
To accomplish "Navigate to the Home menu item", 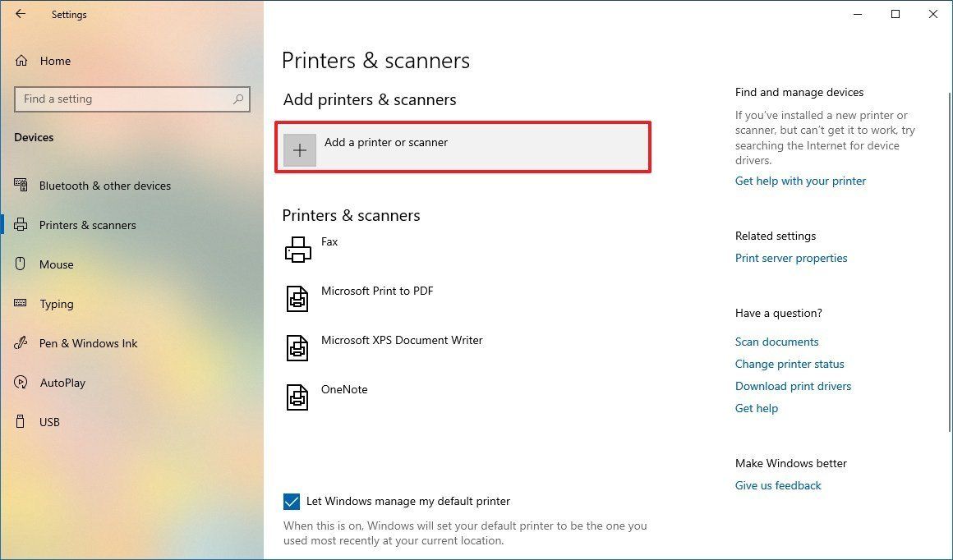I will point(56,60).
